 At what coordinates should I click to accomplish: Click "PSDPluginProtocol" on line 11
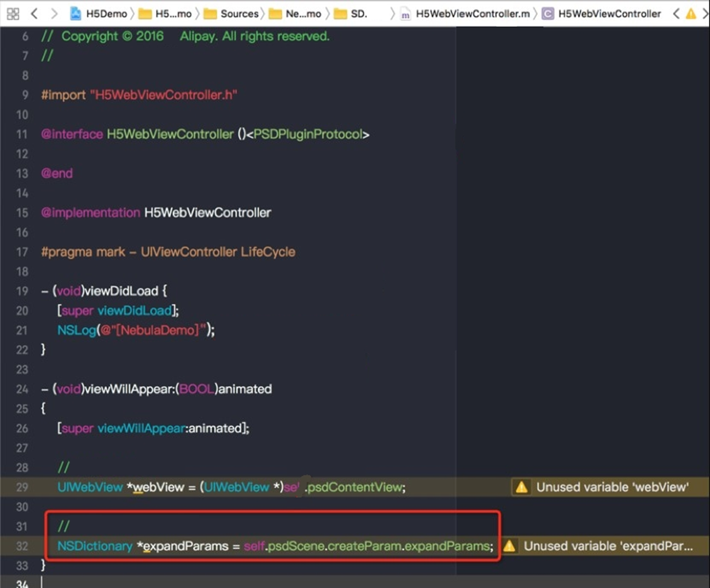[x=308, y=135]
